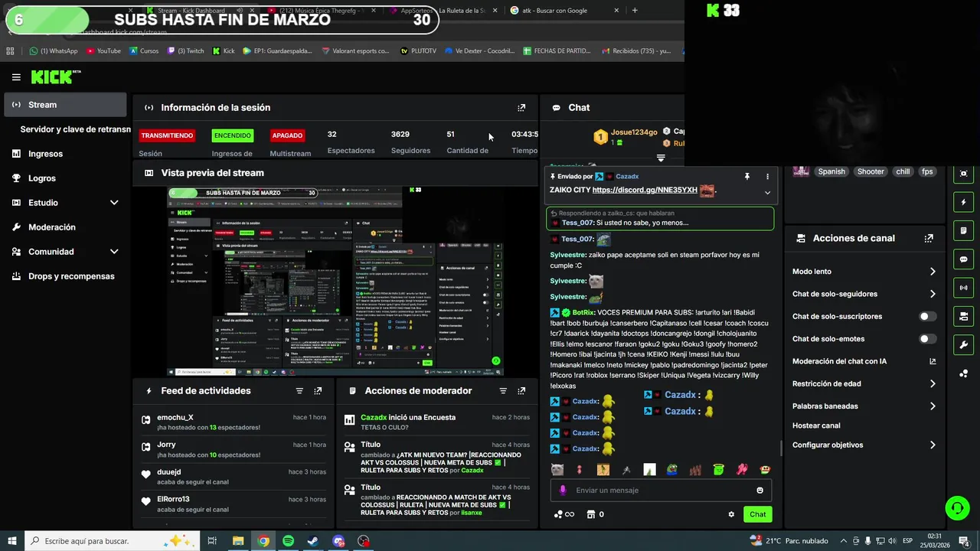Click the screenshot frame icon in the right sidebar
Image resolution: width=980 pixels, height=551 pixels.
click(x=964, y=174)
